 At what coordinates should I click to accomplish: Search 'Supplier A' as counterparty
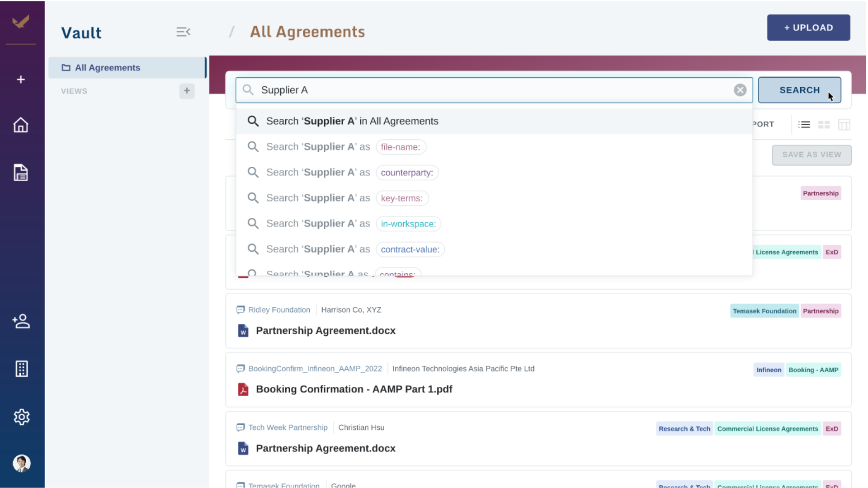(494, 173)
